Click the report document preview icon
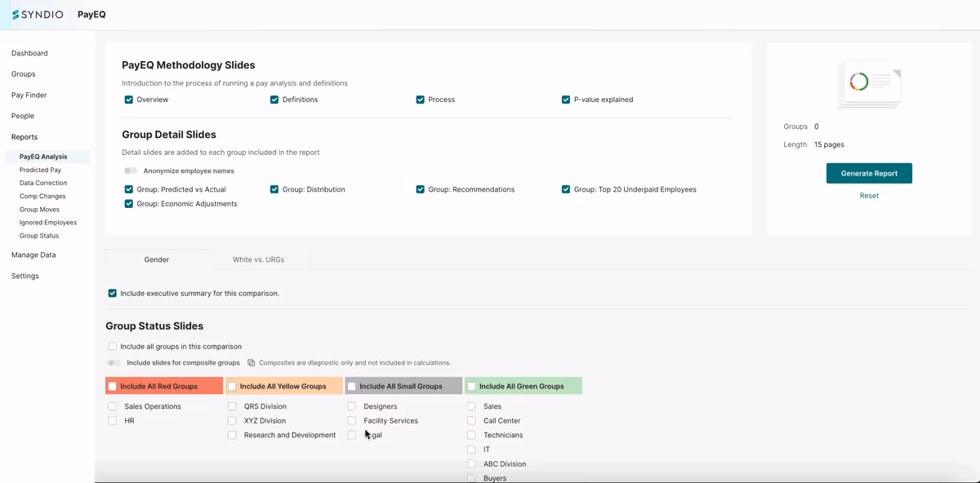This screenshot has height=483, width=980. coord(870,84)
